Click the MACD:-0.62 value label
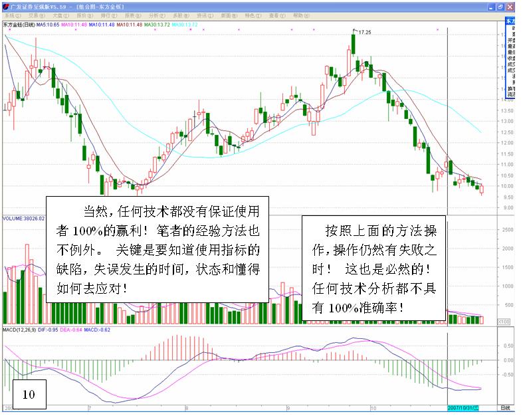The width and height of the screenshot is (523, 420). click(x=97, y=330)
